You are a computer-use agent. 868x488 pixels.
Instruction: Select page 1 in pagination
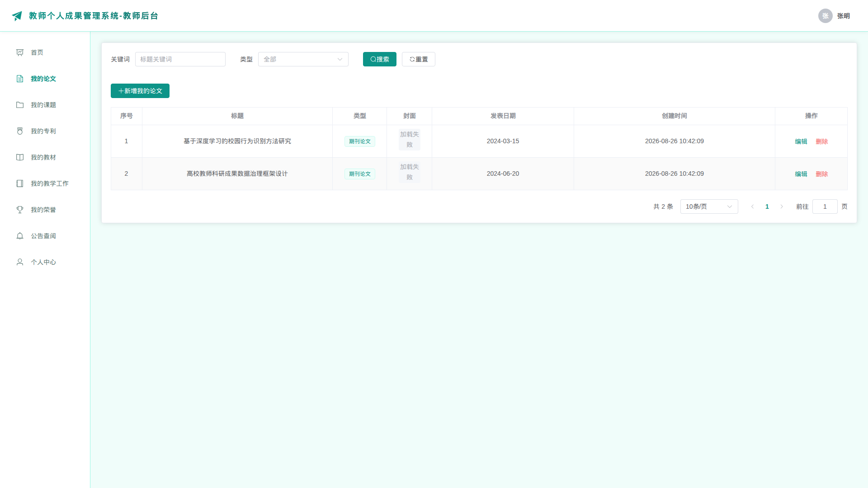[x=767, y=206]
